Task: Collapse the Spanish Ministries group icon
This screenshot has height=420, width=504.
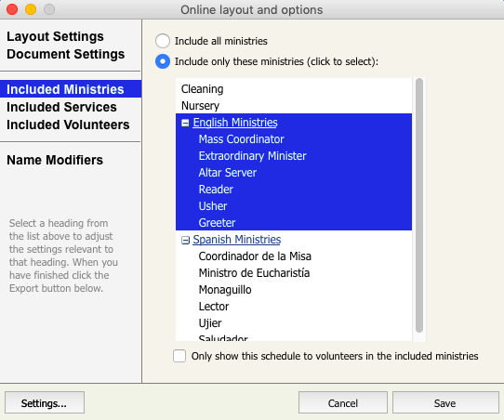Action: click(185, 240)
